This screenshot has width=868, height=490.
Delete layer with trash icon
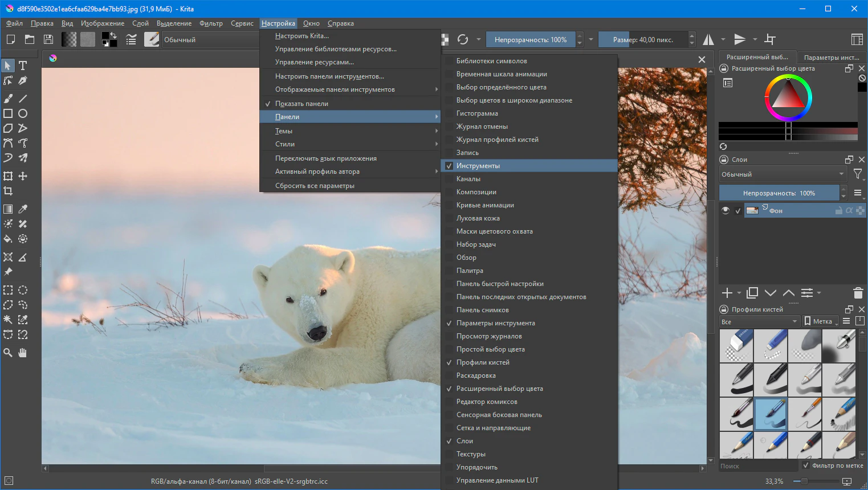858,293
